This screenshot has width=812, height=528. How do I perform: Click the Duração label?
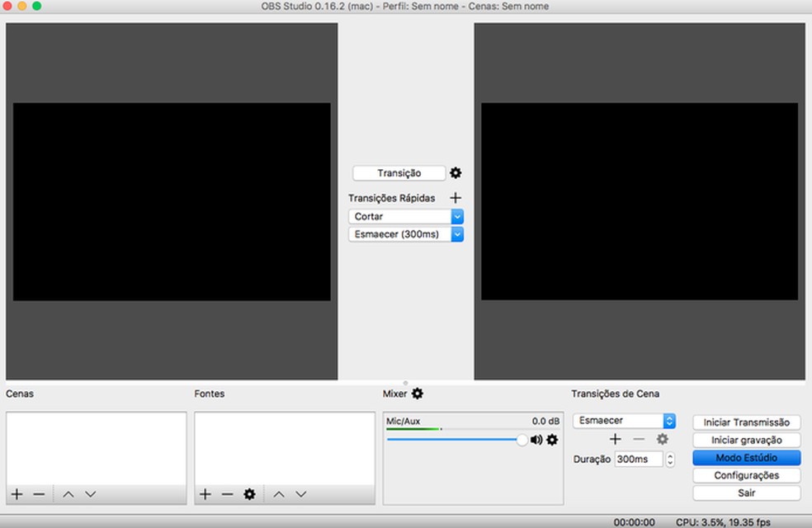coord(592,460)
